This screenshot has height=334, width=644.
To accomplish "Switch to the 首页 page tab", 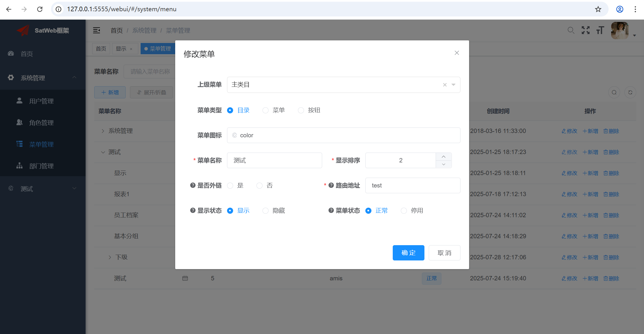I will pyautogui.click(x=101, y=49).
